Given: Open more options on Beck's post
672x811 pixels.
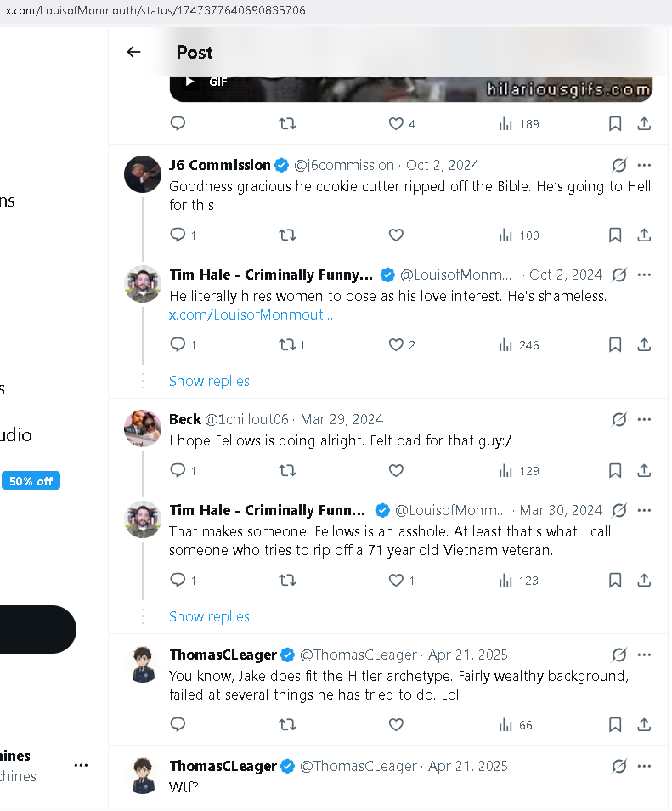Looking at the screenshot, I should click(x=644, y=419).
